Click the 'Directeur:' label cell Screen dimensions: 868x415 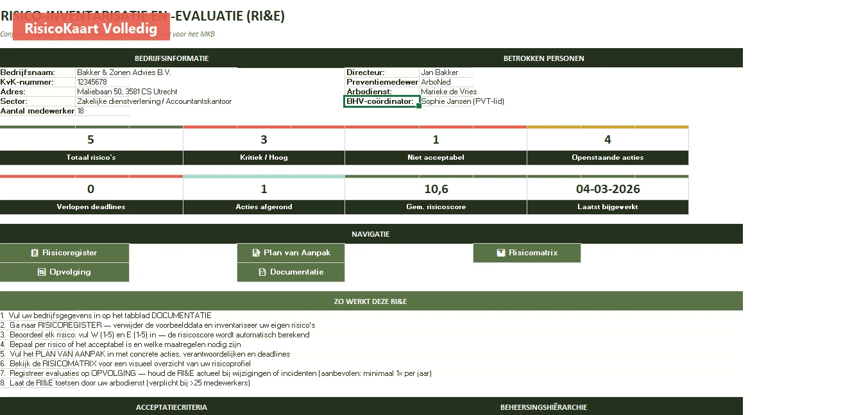[382, 72]
